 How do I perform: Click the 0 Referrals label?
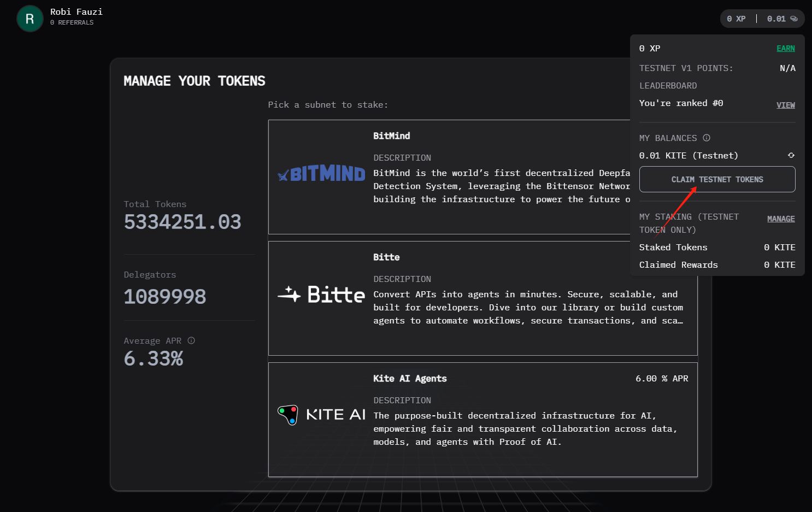(x=72, y=22)
